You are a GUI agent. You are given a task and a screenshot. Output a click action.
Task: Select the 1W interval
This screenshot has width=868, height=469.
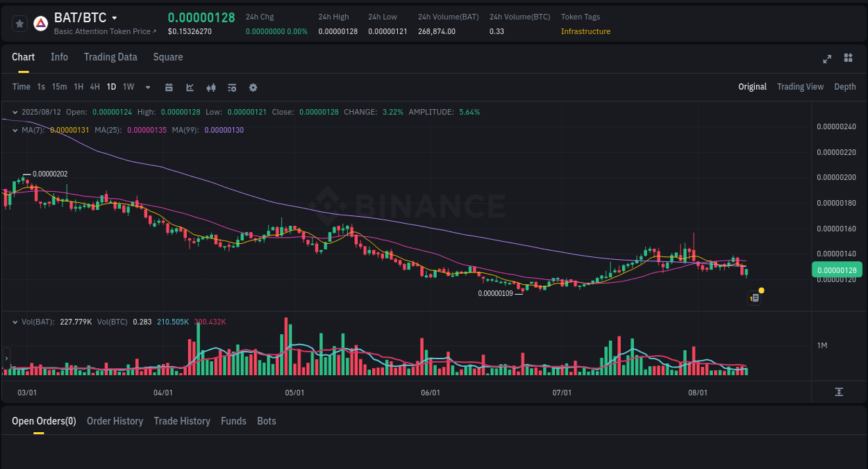pos(128,87)
